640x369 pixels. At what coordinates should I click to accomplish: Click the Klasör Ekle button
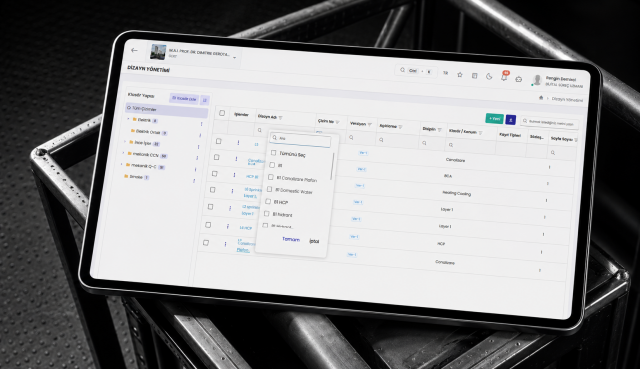point(184,99)
